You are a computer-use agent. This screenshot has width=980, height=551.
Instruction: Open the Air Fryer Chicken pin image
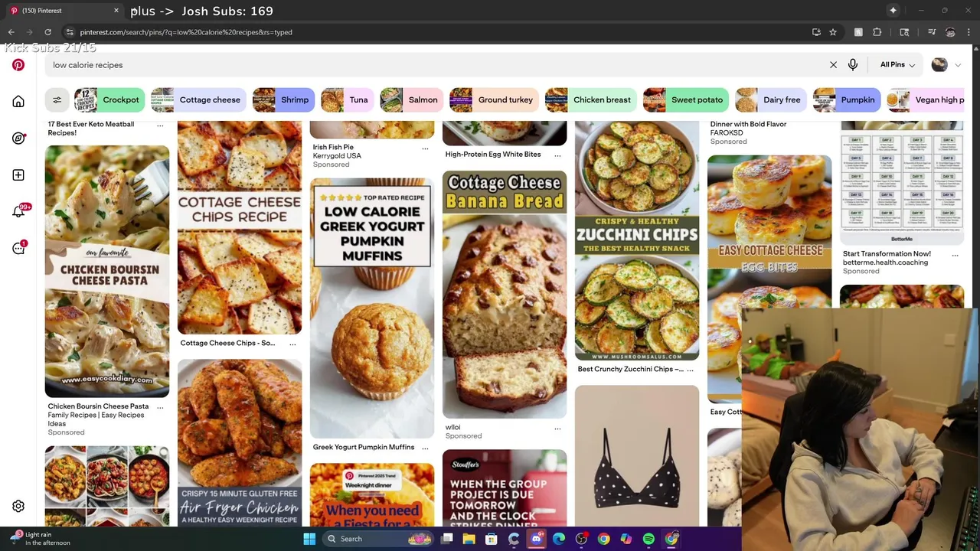240,442
